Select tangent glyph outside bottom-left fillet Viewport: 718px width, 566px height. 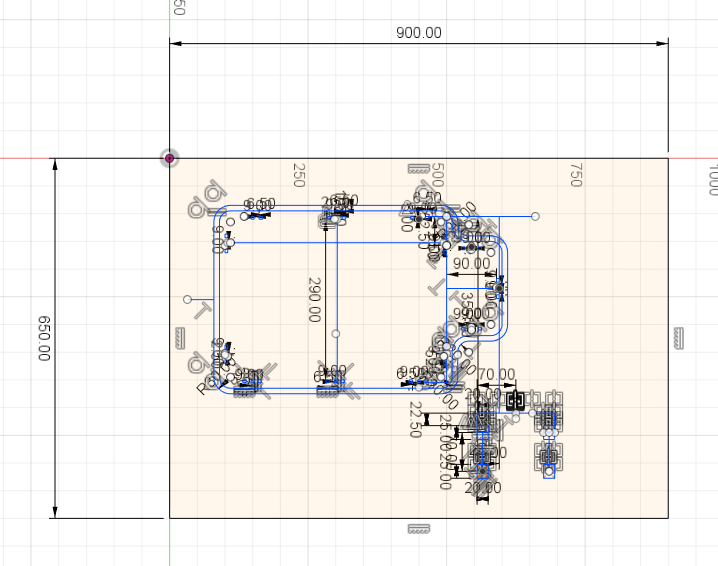[x=199, y=365]
